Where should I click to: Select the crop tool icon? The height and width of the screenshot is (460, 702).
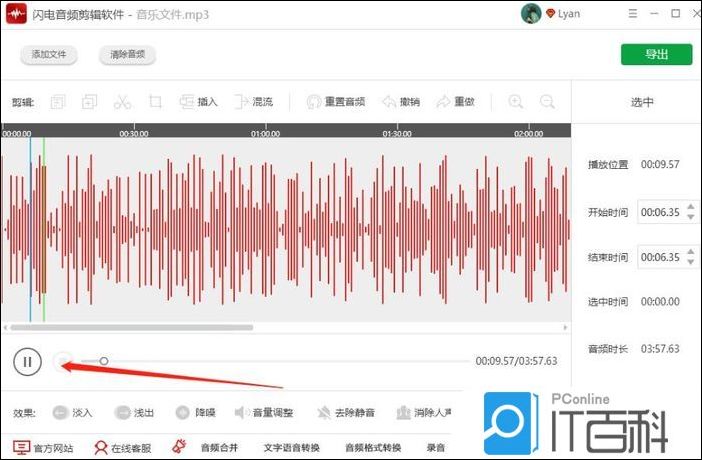pyautogui.click(x=155, y=102)
